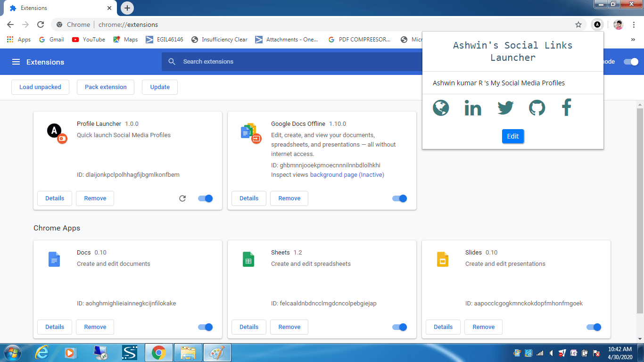Show more bookmarks with the chevron
The image size is (644, 362).
pos(633,40)
